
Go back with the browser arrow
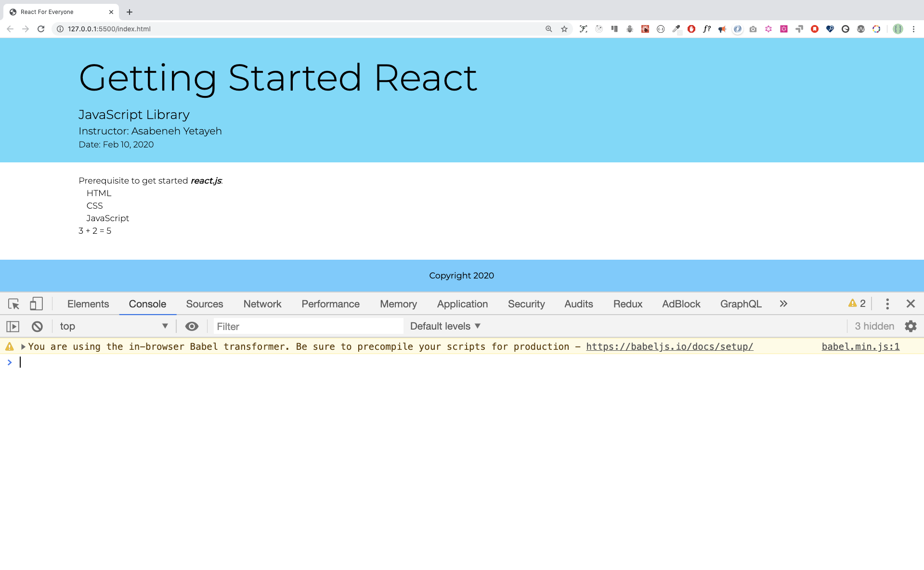click(10, 29)
